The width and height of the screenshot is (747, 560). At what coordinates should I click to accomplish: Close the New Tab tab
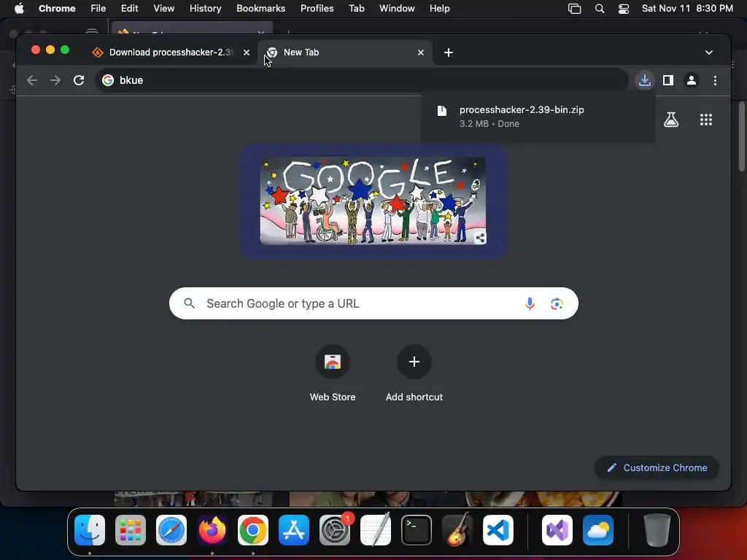(x=421, y=52)
